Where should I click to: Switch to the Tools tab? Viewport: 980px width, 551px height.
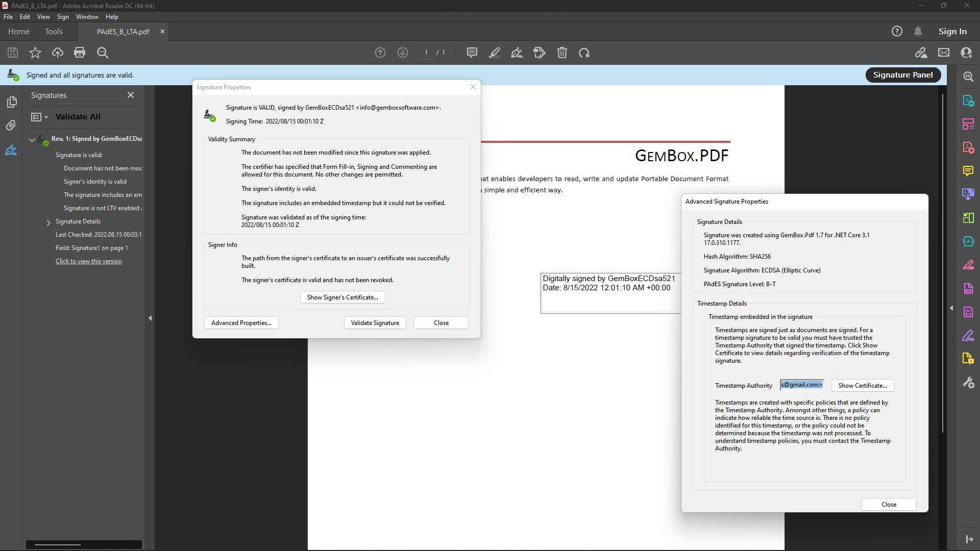(x=54, y=32)
